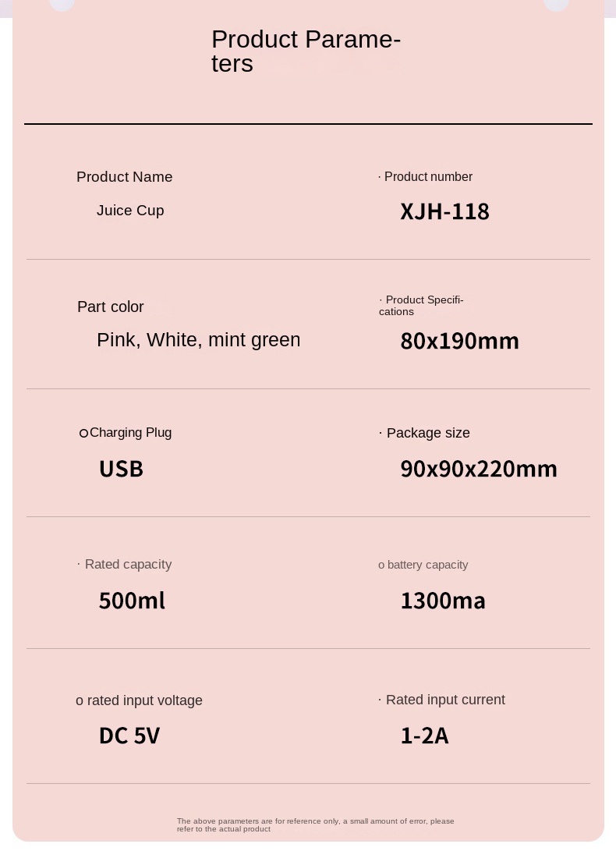Select the 1300ma battery value
Screen dimensions: 616x858
click(x=443, y=601)
